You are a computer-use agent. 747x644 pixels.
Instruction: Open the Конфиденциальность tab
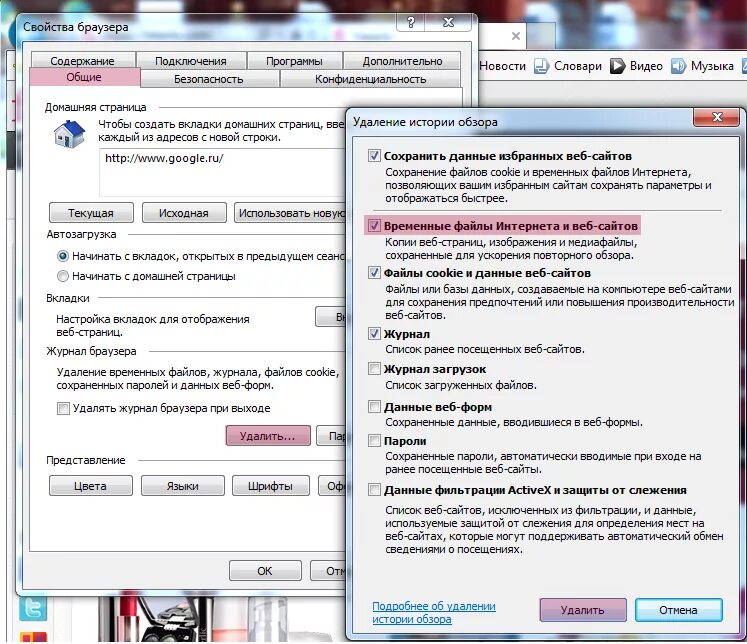pyautogui.click(x=370, y=79)
